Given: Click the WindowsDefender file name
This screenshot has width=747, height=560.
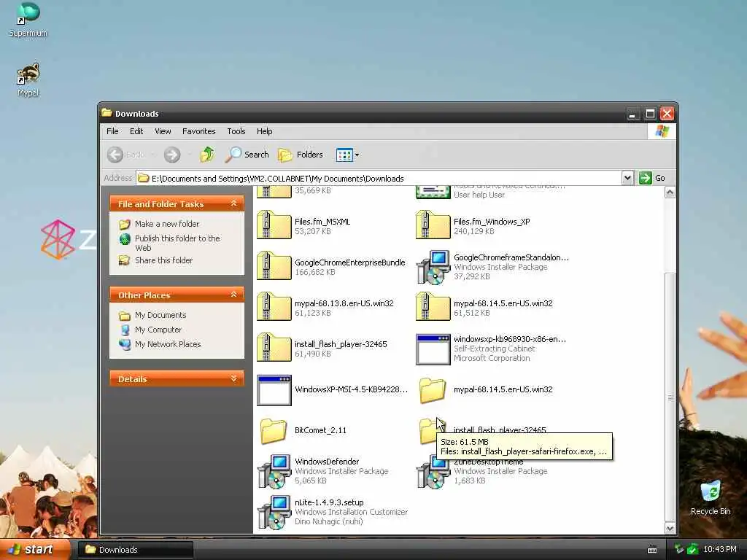Looking at the screenshot, I should (327, 462).
